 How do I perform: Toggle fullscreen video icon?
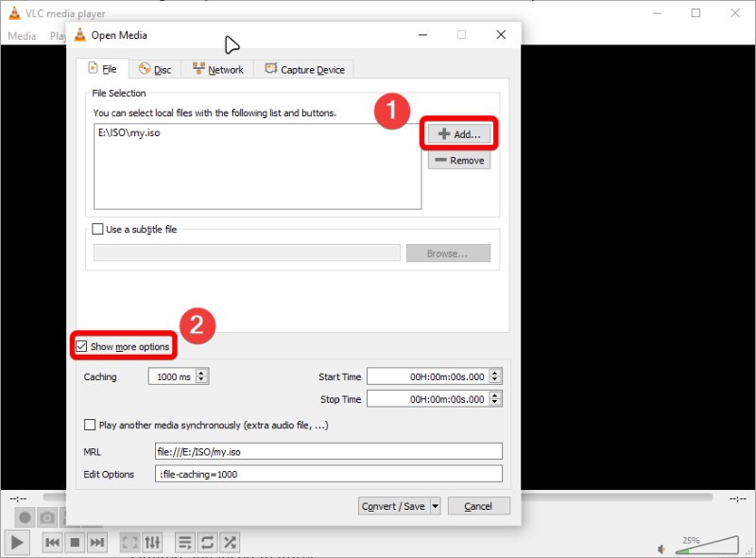[x=129, y=542]
